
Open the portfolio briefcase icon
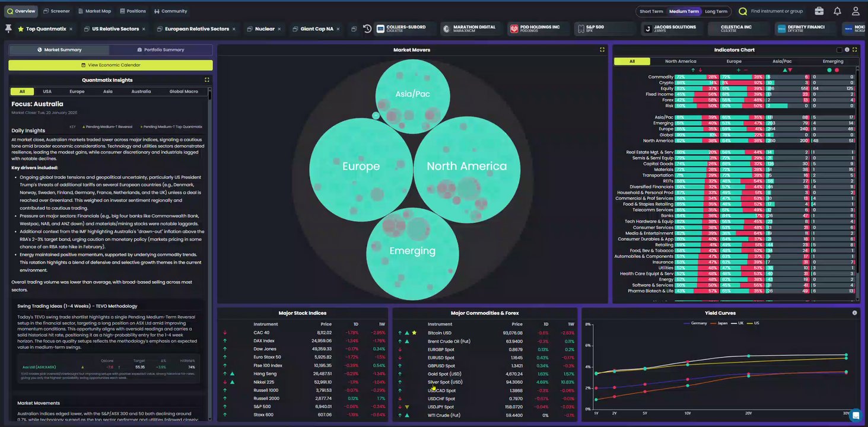click(819, 11)
